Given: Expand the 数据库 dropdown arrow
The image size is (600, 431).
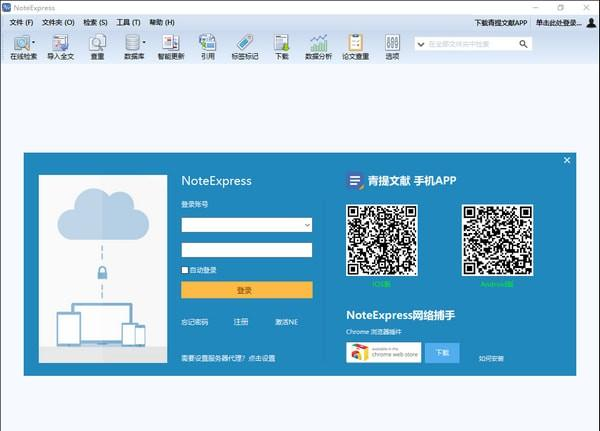Looking at the screenshot, I should coord(144,42).
